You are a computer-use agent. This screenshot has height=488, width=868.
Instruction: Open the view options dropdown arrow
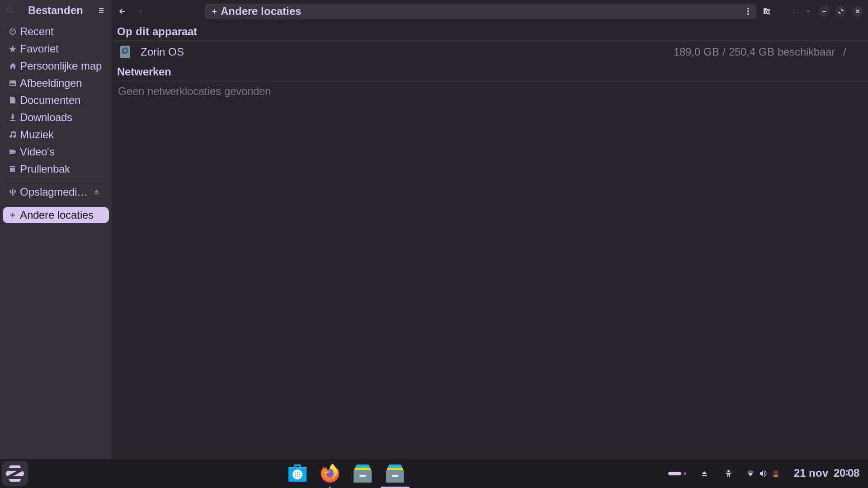tap(808, 11)
